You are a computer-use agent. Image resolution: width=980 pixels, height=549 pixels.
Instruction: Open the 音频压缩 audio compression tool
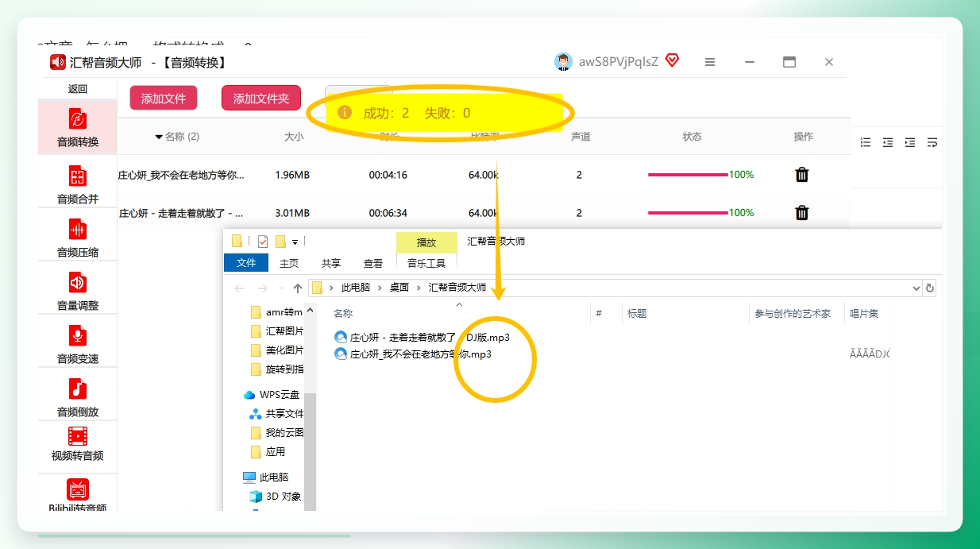(x=78, y=238)
